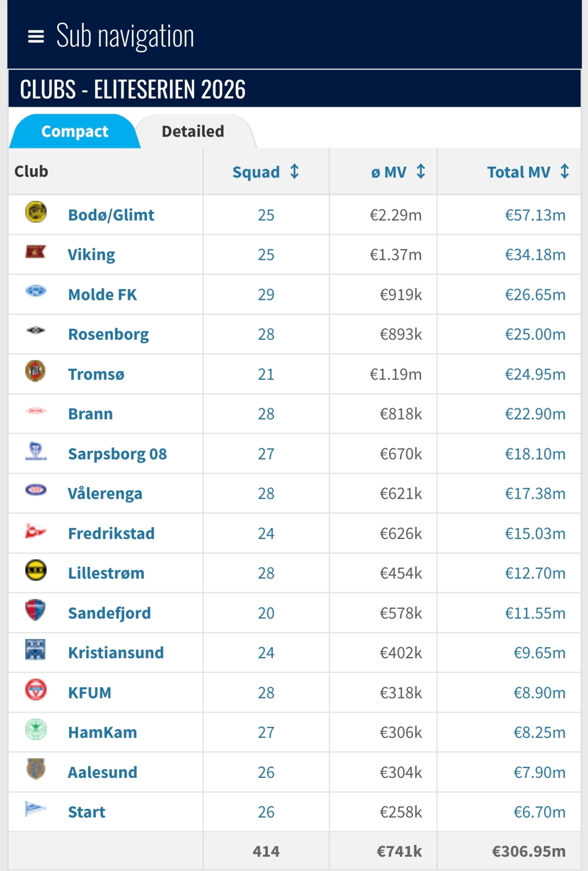This screenshot has width=588, height=871.
Task: Click the KFUM club crest icon
Action: (36, 690)
